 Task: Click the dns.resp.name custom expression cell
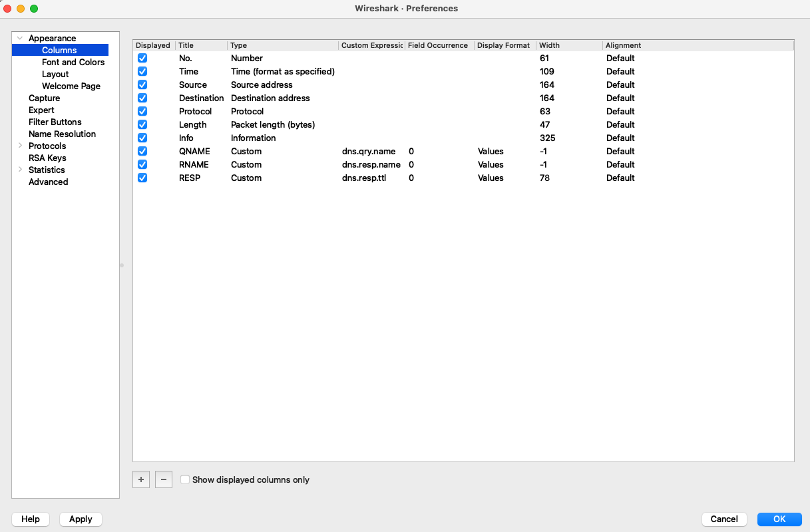click(371, 164)
